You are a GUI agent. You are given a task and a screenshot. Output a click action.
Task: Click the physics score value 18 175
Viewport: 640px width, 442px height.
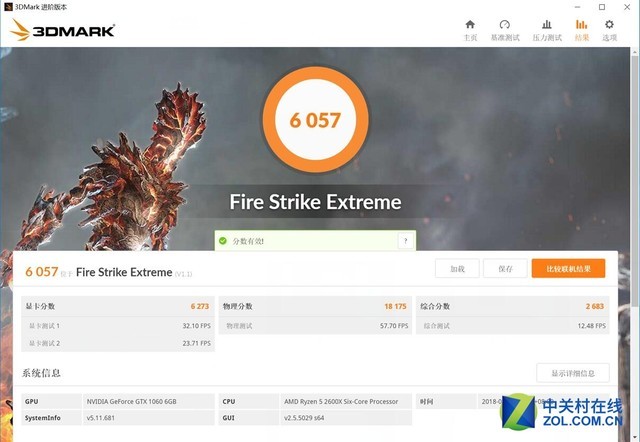[x=395, y=306]
